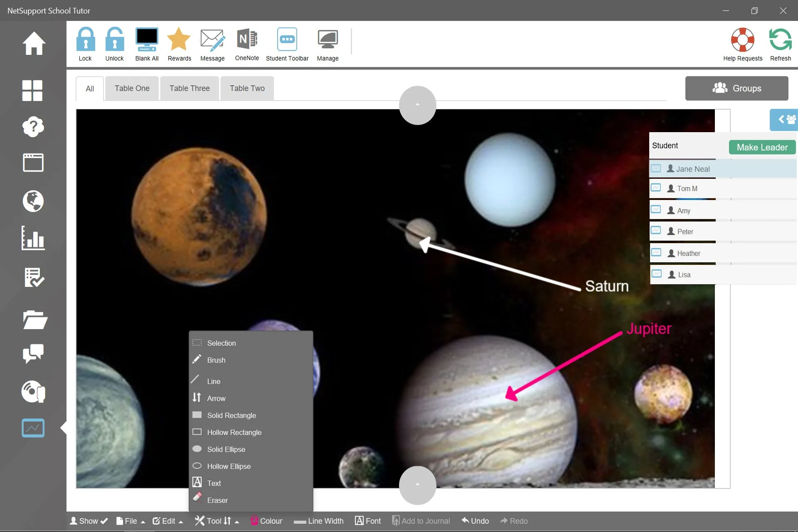
Task: Choose Line tool from the menu
Action: [x=251, y=381]
